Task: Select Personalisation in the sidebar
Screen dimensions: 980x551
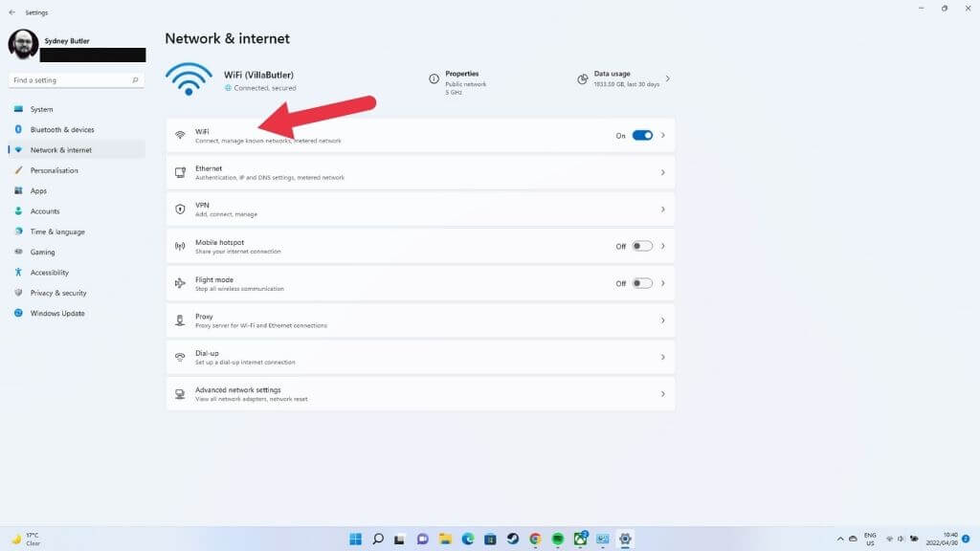Action: point(77,170)
